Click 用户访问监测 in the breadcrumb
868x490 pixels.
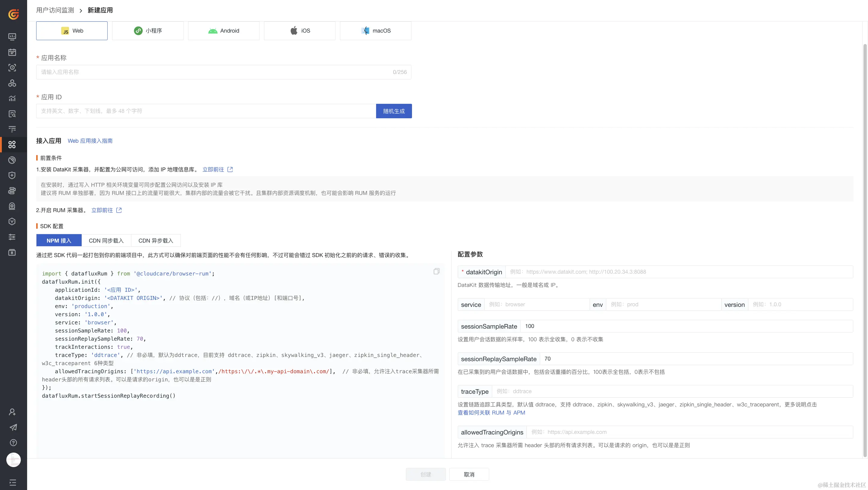pyautogui.click(x=55, y=11)
